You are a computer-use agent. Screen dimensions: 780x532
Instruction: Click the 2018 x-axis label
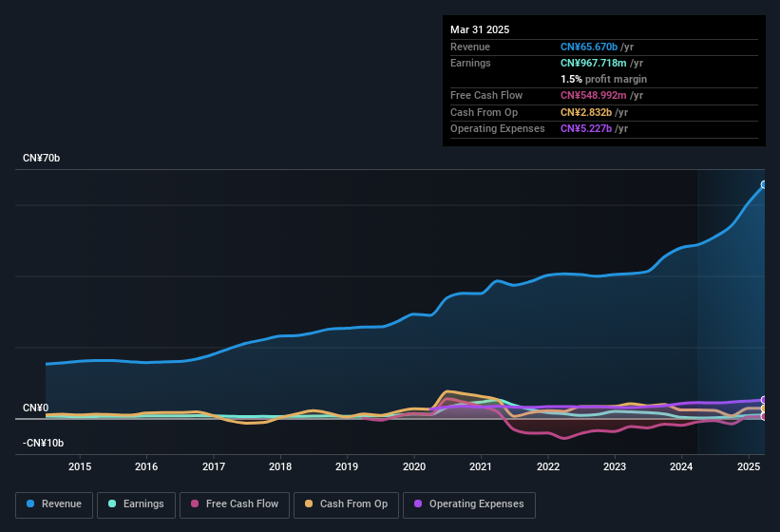pos(280,466)
